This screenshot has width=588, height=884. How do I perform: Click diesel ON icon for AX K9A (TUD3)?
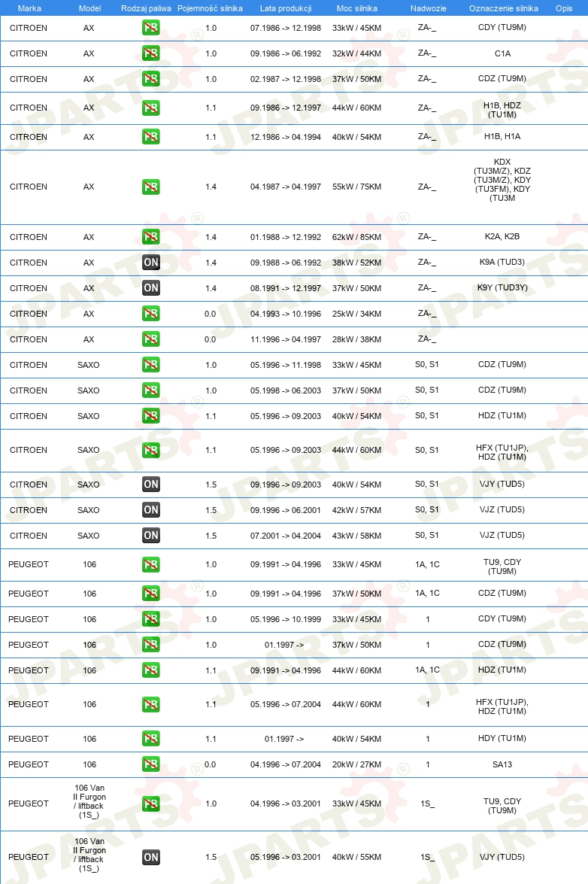pos(150,262)
